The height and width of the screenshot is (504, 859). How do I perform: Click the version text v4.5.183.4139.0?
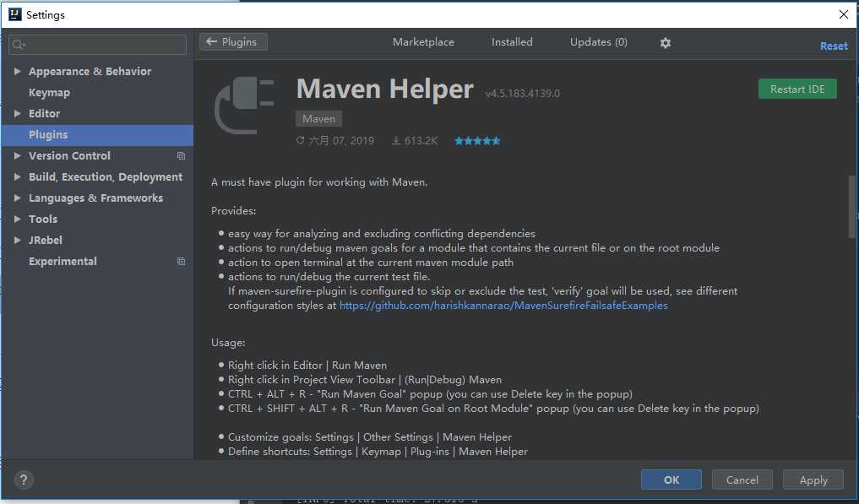coord(523,94)
